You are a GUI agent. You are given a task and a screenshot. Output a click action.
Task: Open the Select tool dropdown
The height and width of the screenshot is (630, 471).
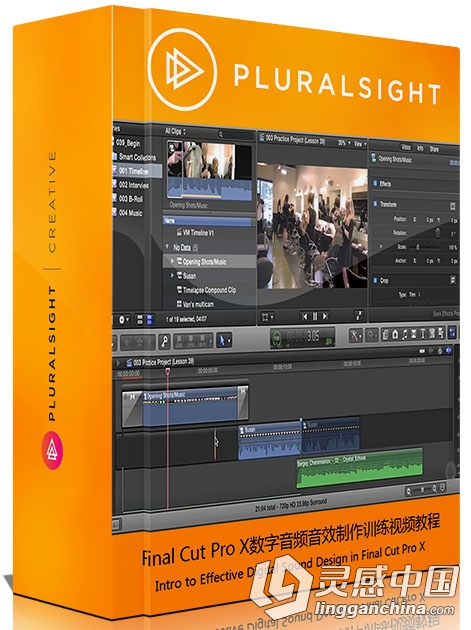click(x=223, y=341)
